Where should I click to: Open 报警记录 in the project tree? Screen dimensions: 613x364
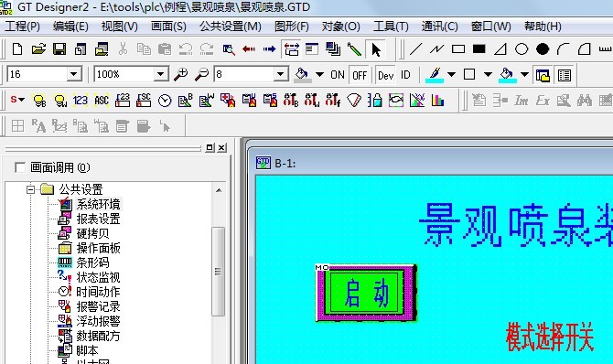[98, 306]
